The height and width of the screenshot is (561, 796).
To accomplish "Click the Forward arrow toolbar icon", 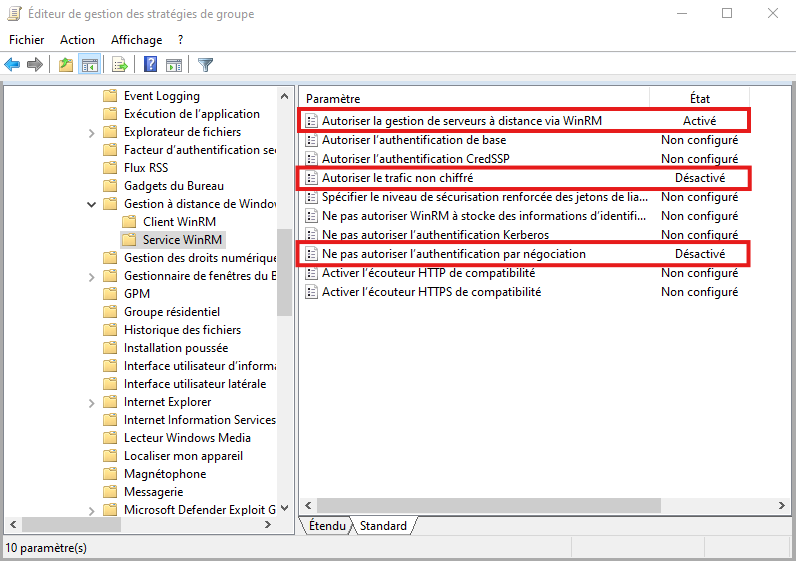I will click(x=35, y=64).
